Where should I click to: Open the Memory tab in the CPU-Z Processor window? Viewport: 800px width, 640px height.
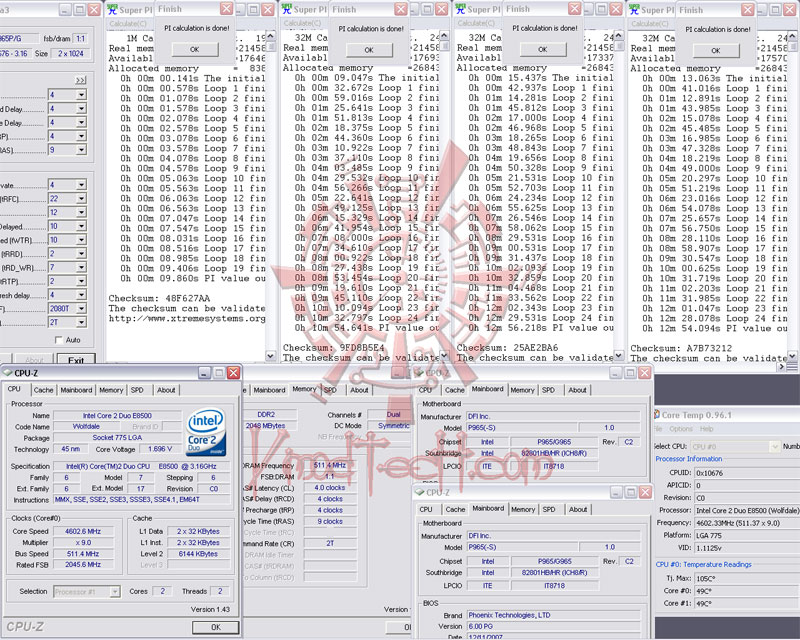point(111,390)
